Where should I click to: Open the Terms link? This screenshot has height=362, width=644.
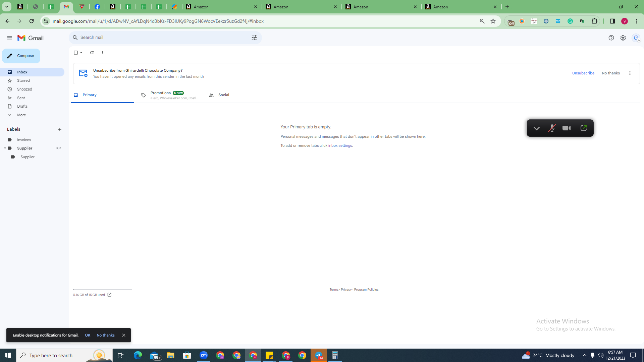[334, 290]
